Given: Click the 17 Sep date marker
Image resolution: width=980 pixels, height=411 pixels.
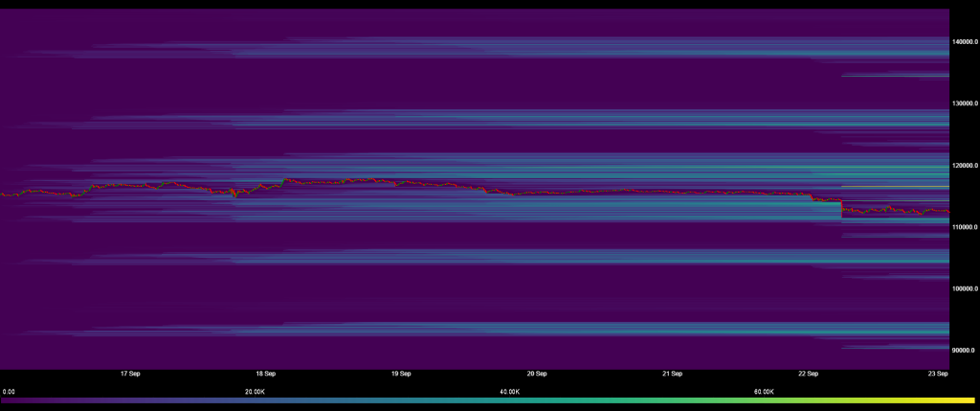Looking at the screenshot, I should 130,374.
